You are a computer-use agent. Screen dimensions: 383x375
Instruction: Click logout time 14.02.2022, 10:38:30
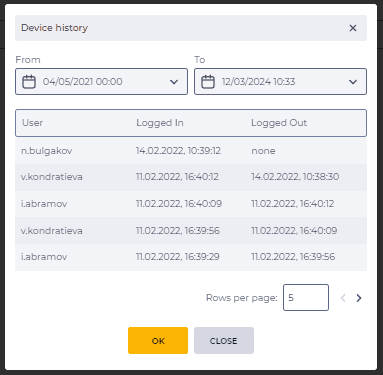[295, 177]
